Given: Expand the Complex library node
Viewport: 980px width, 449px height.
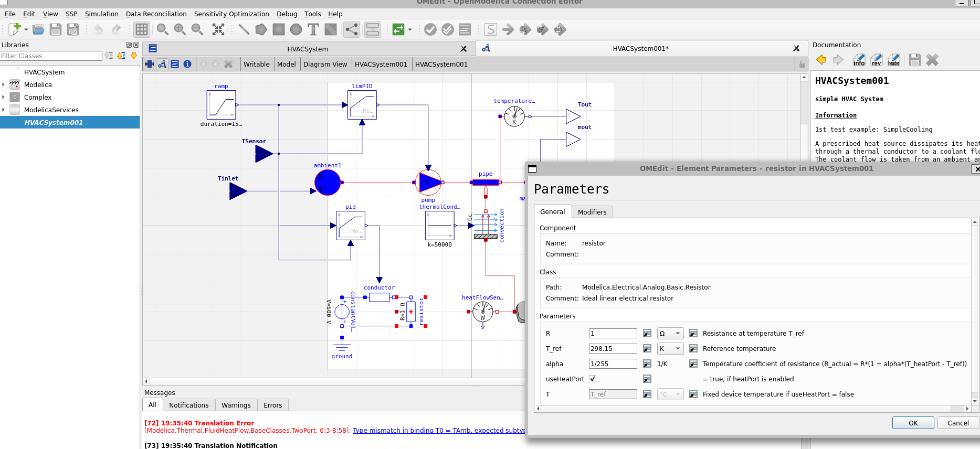Looking at the screenshot, I should click(x=4, y=97).
